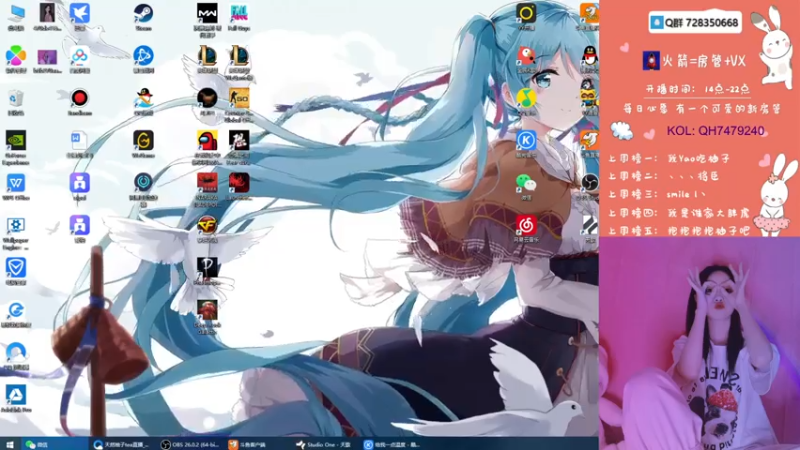Switch to the livestream browser window in taskbar

[120, 444]
